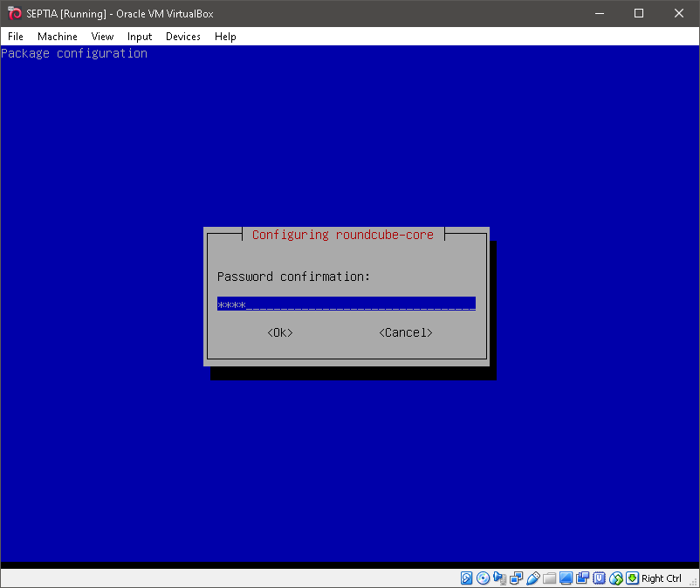Focus the password confirmation field
Screen dimensions: 700x588
[x=347, y=304]
